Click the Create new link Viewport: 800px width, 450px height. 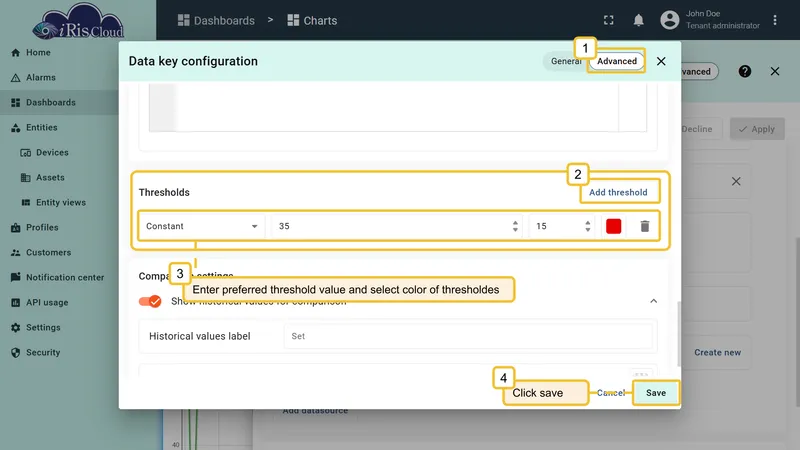click(717, 353)
